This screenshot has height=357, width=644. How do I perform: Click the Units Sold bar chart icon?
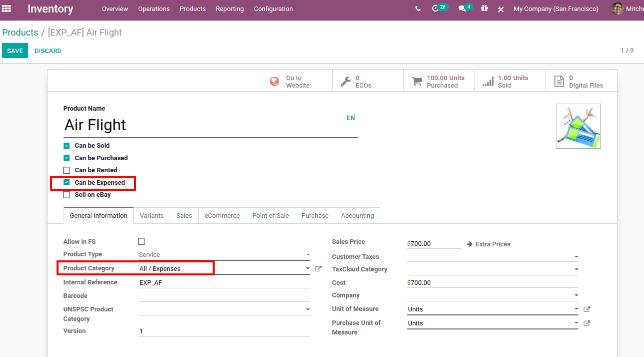click(x=488, y=81)
